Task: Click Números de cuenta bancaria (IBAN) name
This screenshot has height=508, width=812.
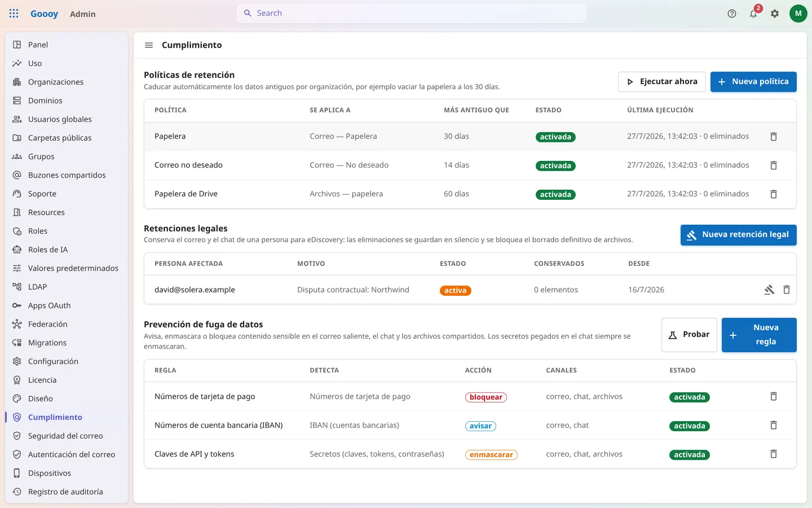Action: (x=219, y=426)
